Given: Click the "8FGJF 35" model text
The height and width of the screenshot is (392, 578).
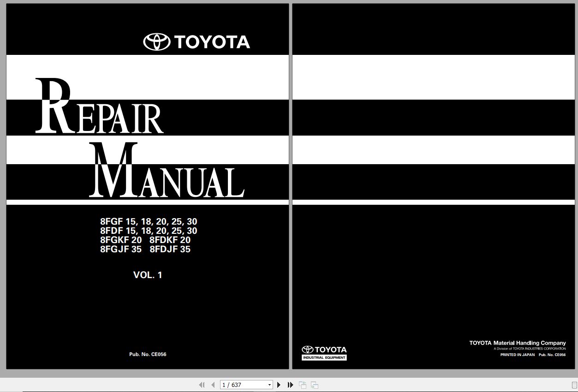Looking at the screenshot, I should pyautogui.click(x=121, y=249).
